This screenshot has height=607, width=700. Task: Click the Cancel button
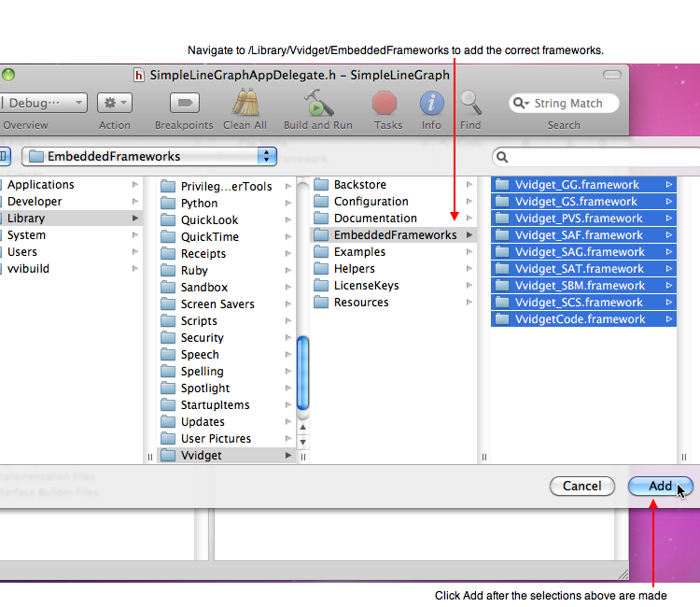(x=582, y=486)
